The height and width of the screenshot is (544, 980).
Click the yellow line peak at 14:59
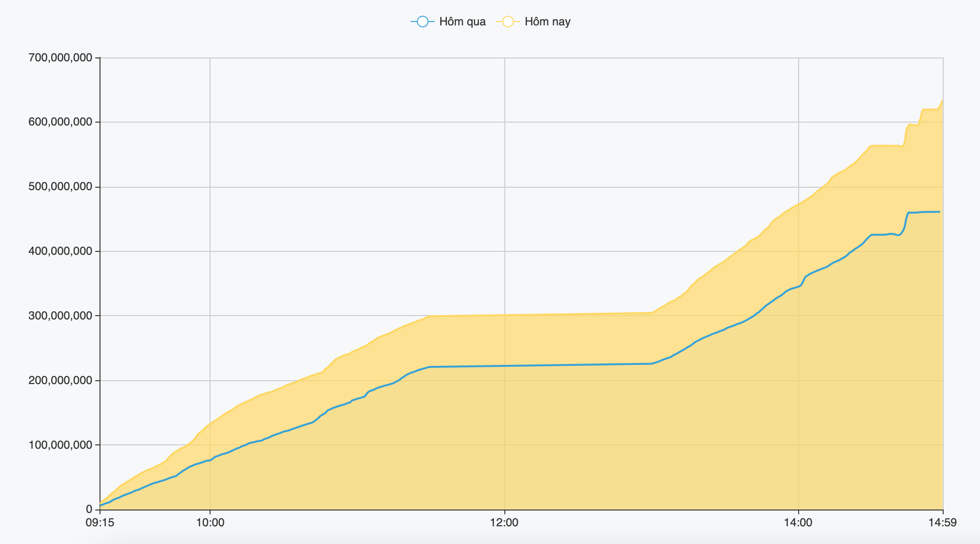tap(943, 100)
